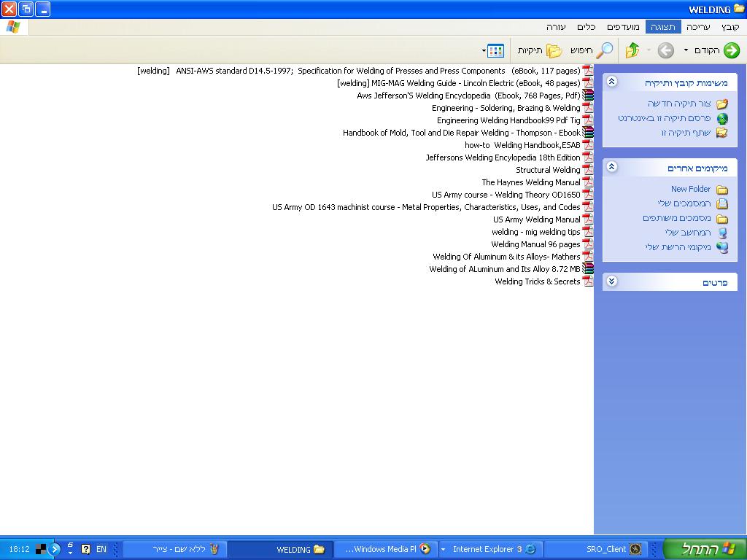Open Welding Tricks & Secrets file
Viewport: 747px width, 560px height.
click(537, 281)
